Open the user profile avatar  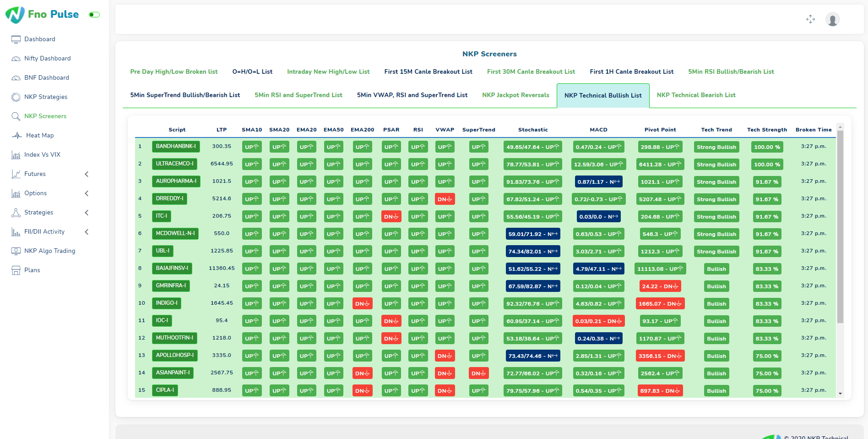point(832,19)
